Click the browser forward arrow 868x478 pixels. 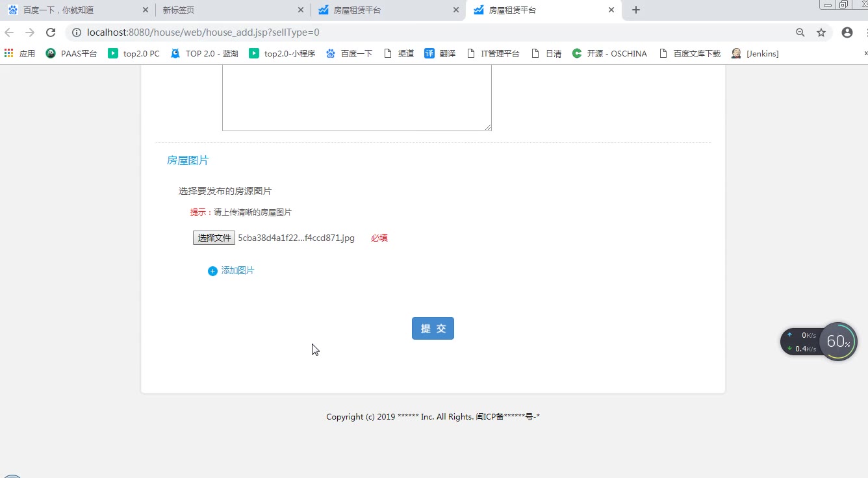click(x=30, y=32)
